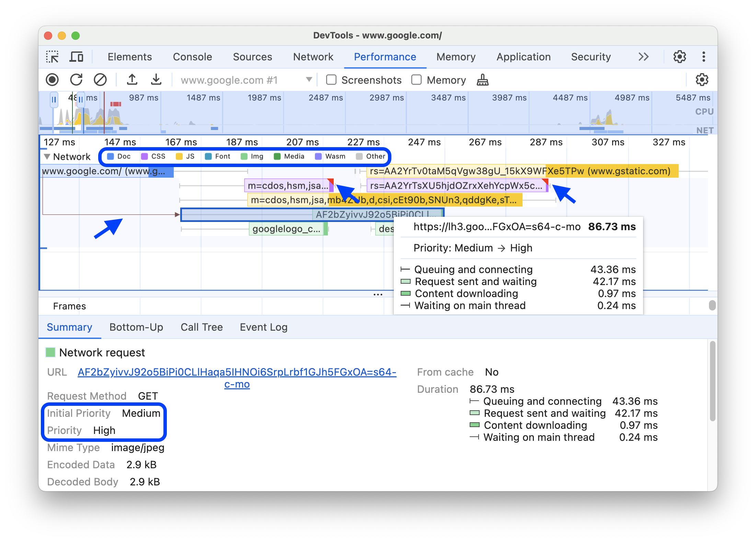Select the Memory panel tab
Image resolution: width=756 pixels, height=542 pixels.
click(456, 56)
